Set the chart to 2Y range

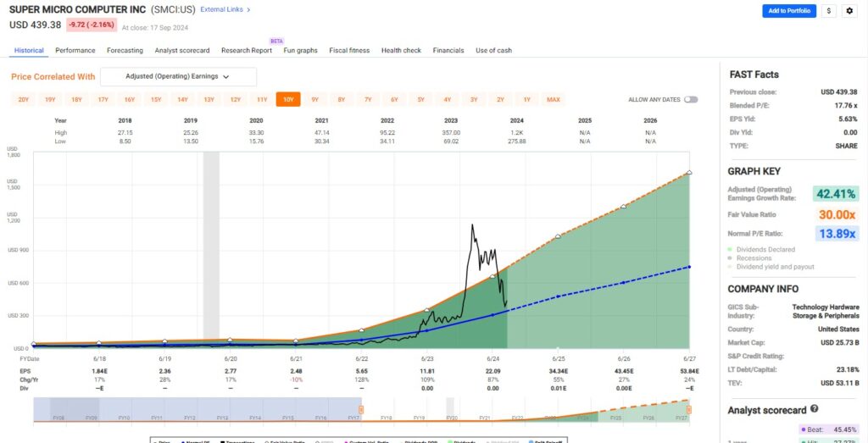pos(500,100)
